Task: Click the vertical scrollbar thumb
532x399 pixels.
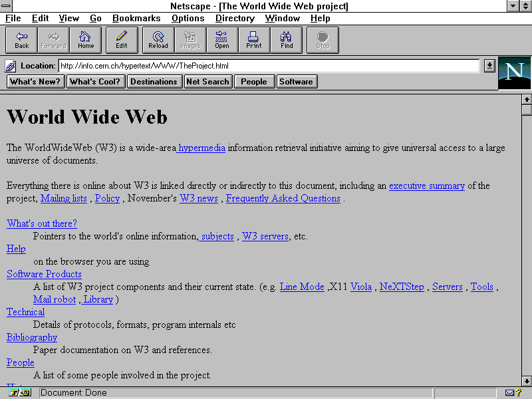Action: coord(527,110)
